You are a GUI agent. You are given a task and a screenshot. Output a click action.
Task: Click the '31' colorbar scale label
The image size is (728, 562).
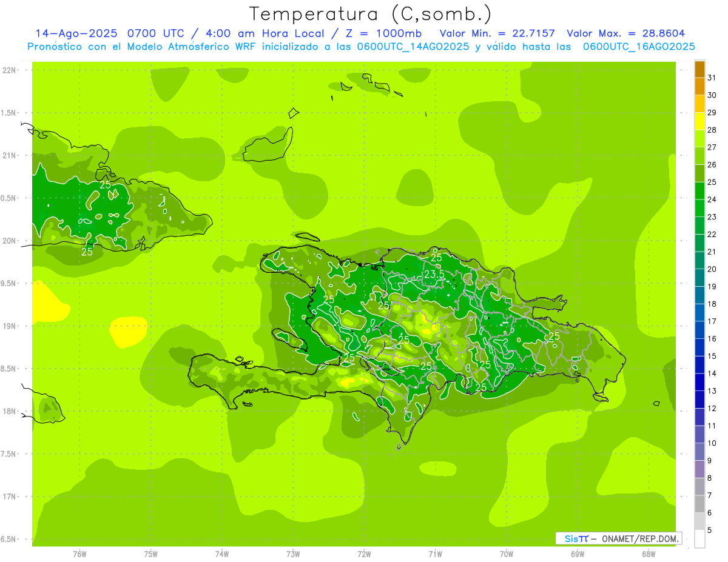click(x=712, y=78)
